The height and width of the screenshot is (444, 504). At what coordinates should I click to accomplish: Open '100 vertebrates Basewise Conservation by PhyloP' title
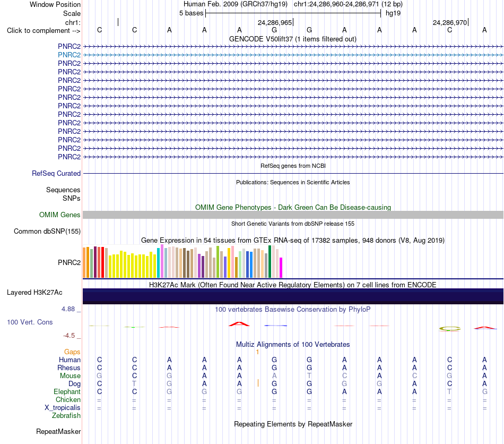[293, 309]
